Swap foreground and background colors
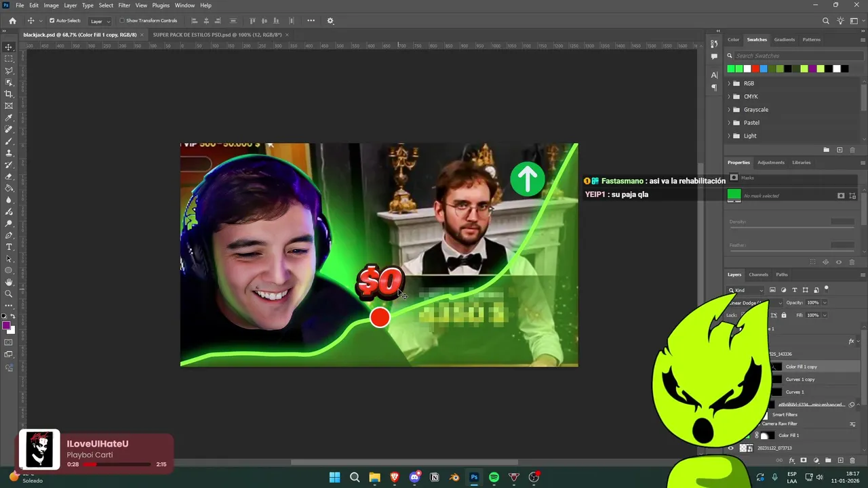Viewport: 868px width, 488px height. tap(14, 317)
